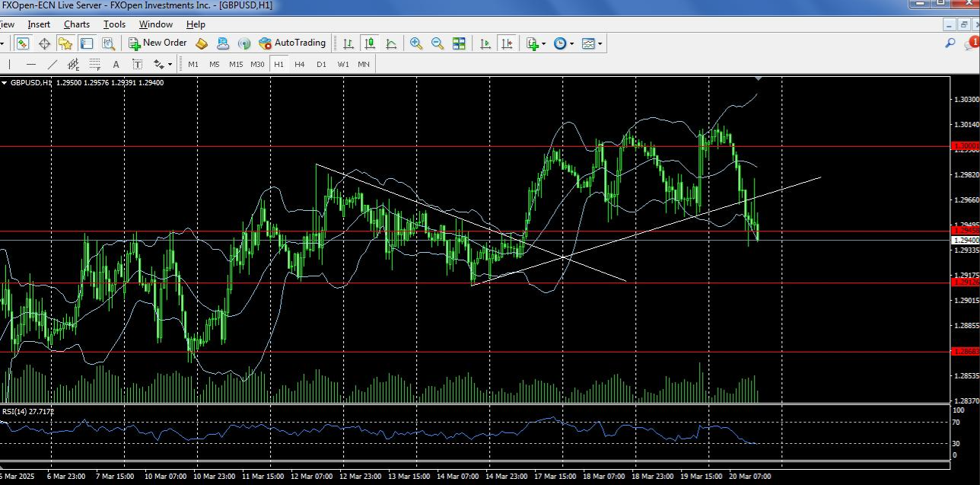Select the Text Label tool
Viewport: 980px width, 485px height.
coord(137,64)
